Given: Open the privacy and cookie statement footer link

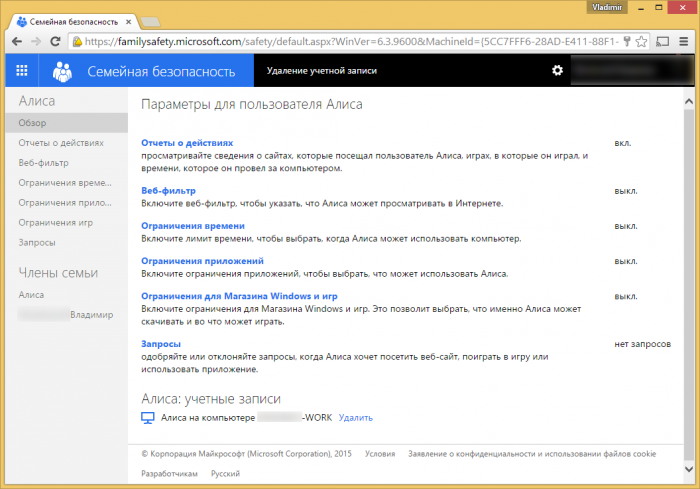Looking at the screenshot, I should coord(532,454).
